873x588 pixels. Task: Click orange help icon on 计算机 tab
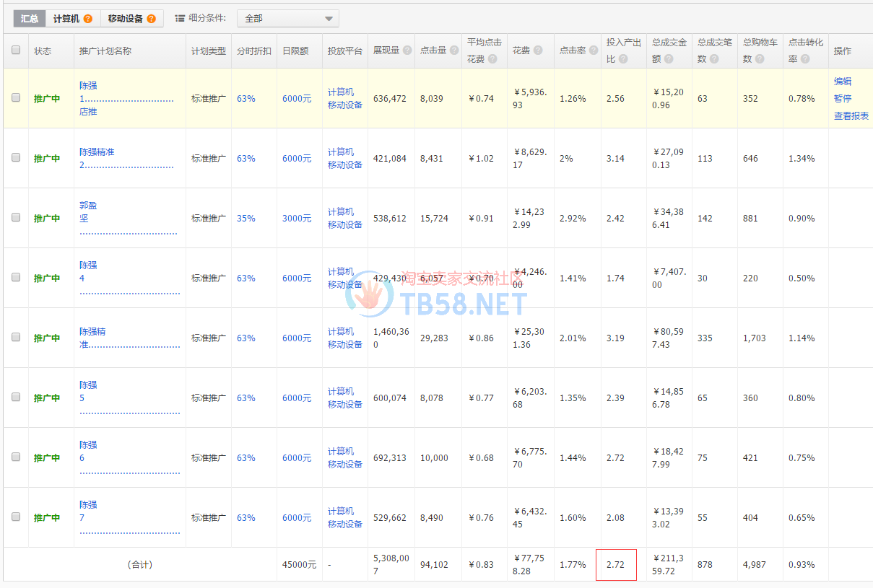click(87, 19)
